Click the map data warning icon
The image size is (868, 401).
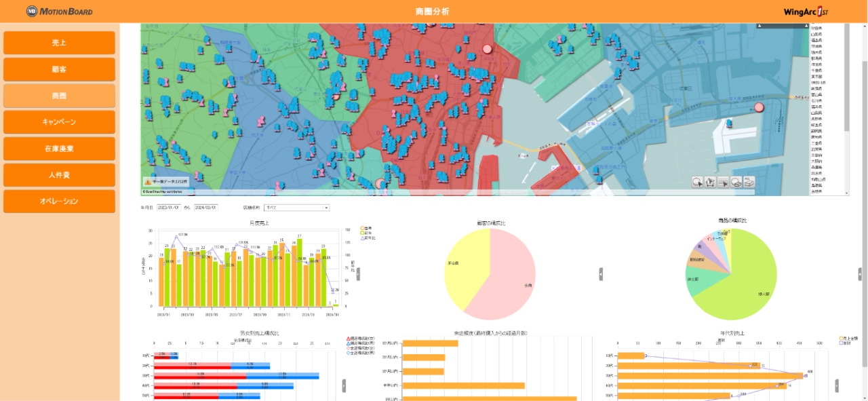pos(147,182)
